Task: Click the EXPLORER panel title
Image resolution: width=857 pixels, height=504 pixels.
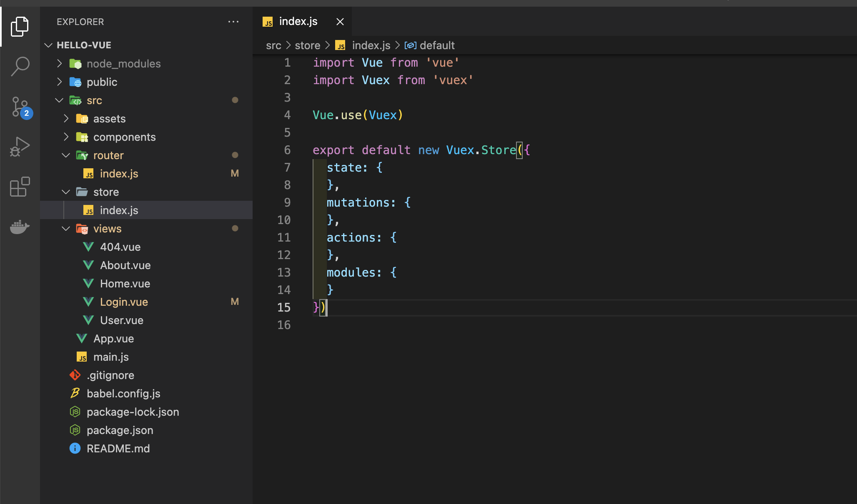Action: pos(80,22)
